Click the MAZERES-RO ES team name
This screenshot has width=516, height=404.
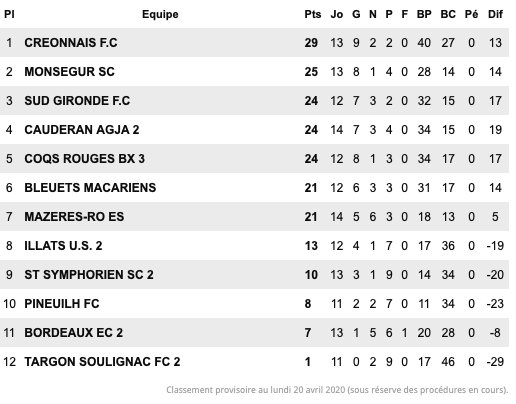(74, 217)
